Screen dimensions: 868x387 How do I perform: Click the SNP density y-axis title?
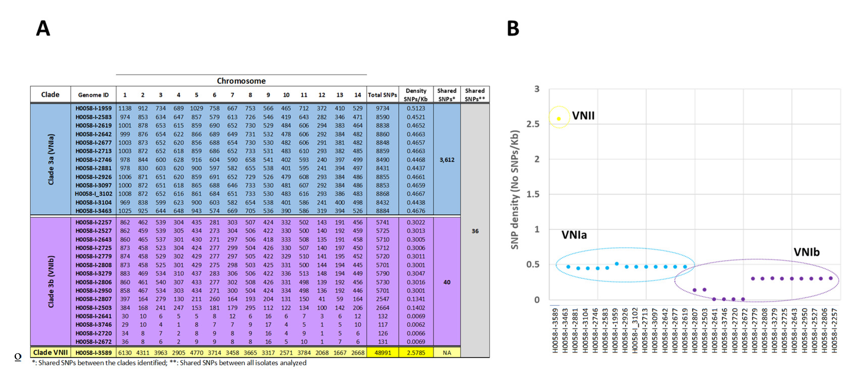515,190
